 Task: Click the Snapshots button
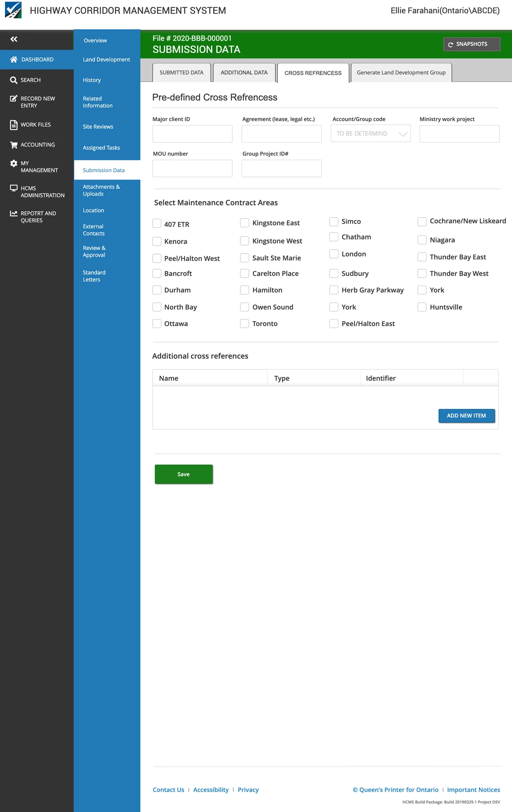(x=472, y=44)
